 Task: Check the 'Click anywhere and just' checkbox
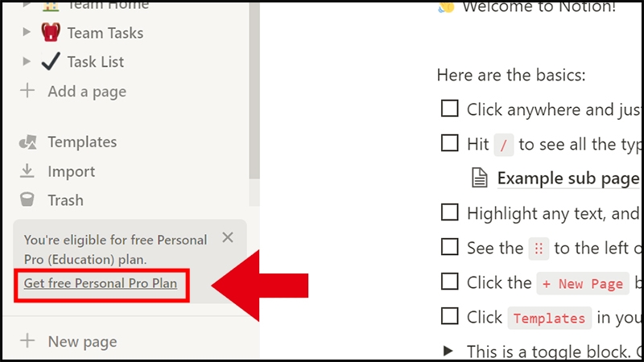click(x=449, y=109)
